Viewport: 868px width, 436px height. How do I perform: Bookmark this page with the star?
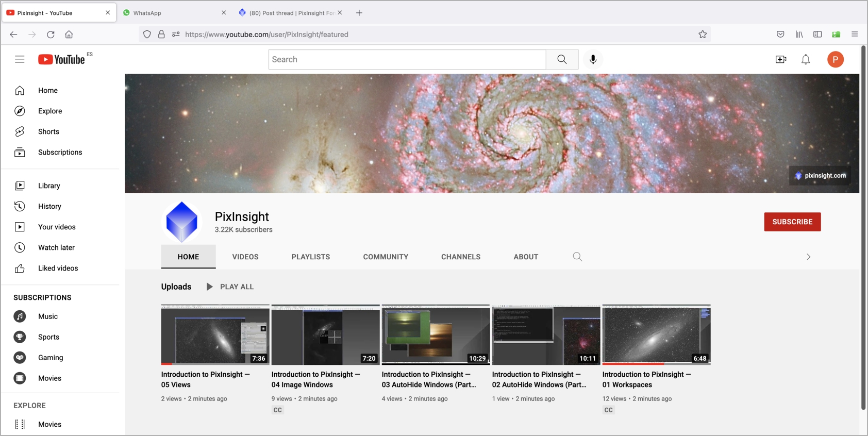pyautogui.click(x=703, y=35)
